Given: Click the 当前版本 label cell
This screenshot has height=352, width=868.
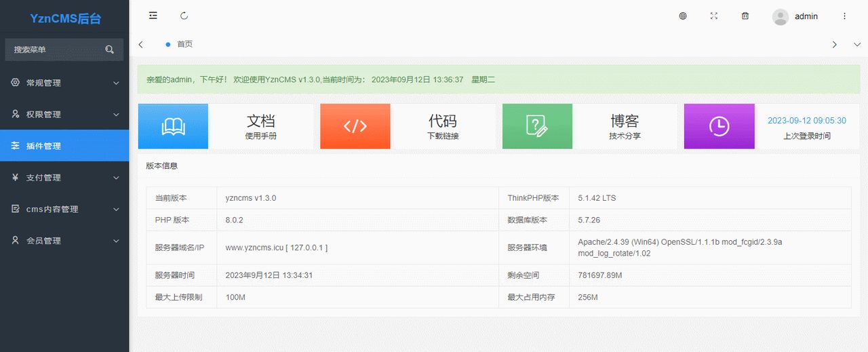Looking at the screenshot, I should [x=182, y=198].
